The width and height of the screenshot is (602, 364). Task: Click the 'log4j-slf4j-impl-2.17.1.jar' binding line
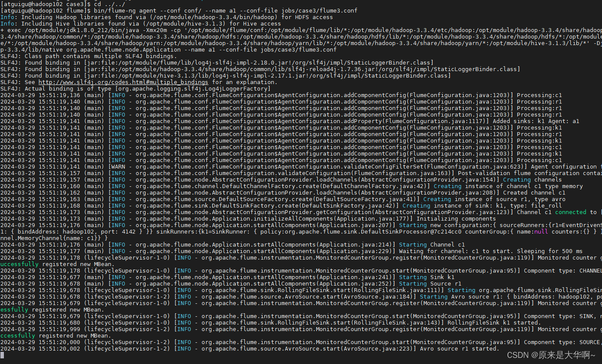pos(226,76)
